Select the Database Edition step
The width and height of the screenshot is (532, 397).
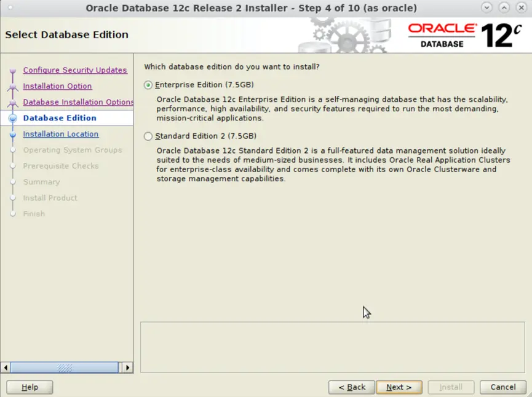tap(60, 118)
